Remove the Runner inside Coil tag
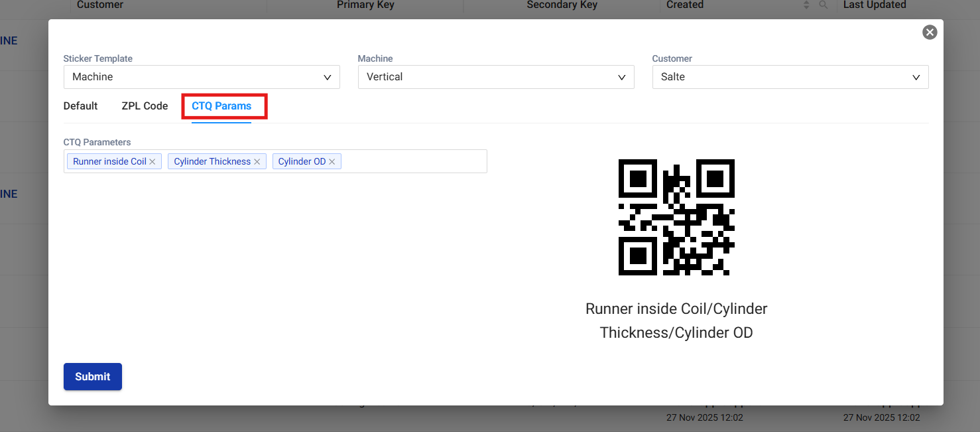This screenshot has height=432, width=980. coord(153,162)
